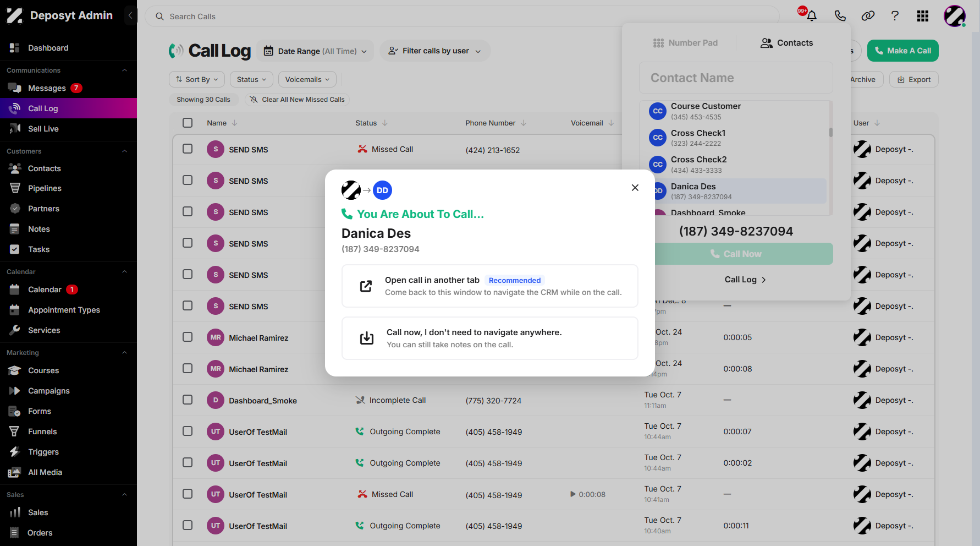This screenshot has height=546, width=980.
Task: Open the help question mark icon
Action: (895, 16)
